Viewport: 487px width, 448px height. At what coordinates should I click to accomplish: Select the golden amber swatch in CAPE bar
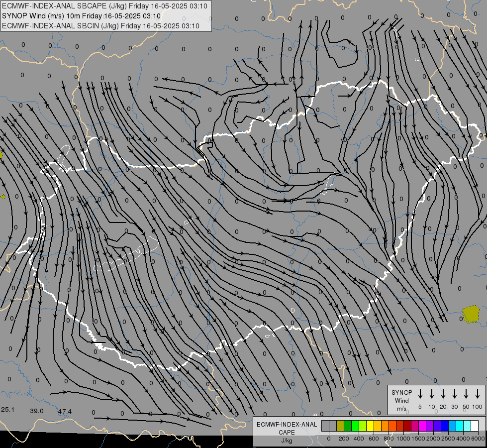coord(378,426)
